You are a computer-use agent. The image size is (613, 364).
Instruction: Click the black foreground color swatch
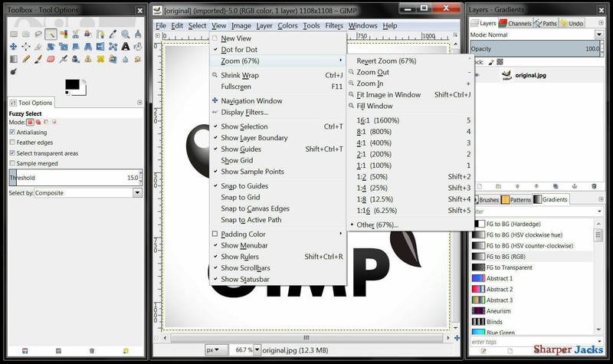point(72,84)
